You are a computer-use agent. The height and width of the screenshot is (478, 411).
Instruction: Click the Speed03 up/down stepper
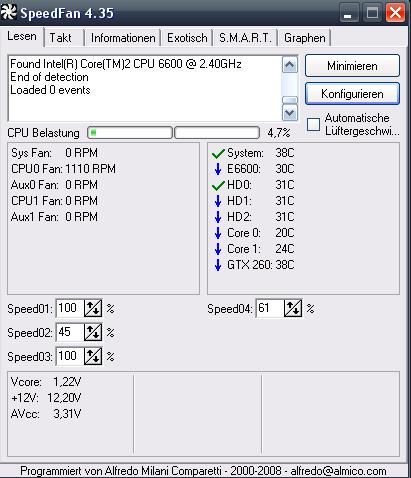[x=93, y=356]
